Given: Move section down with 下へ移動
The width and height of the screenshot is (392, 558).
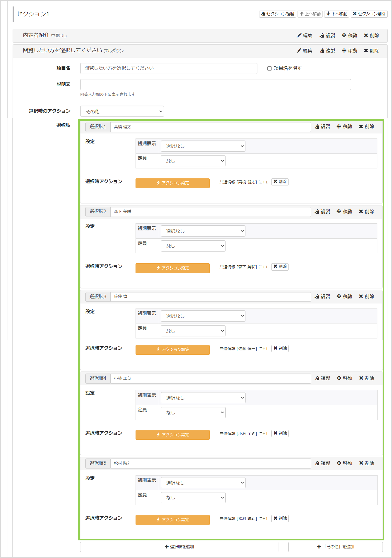Looking at the screenshot, I should 336,14.
